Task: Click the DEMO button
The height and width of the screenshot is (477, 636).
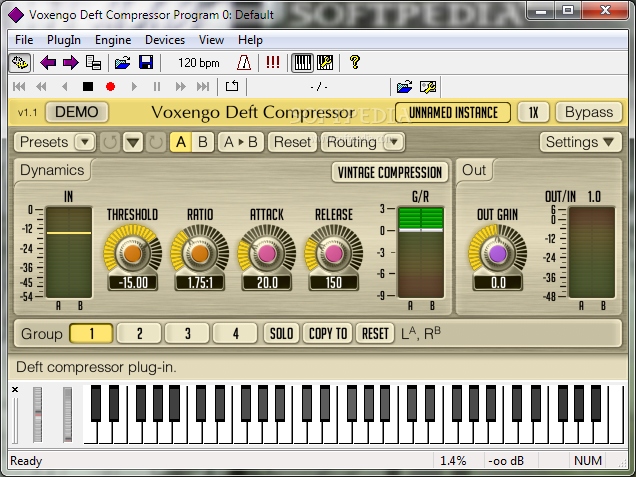Action: point(77,112)
